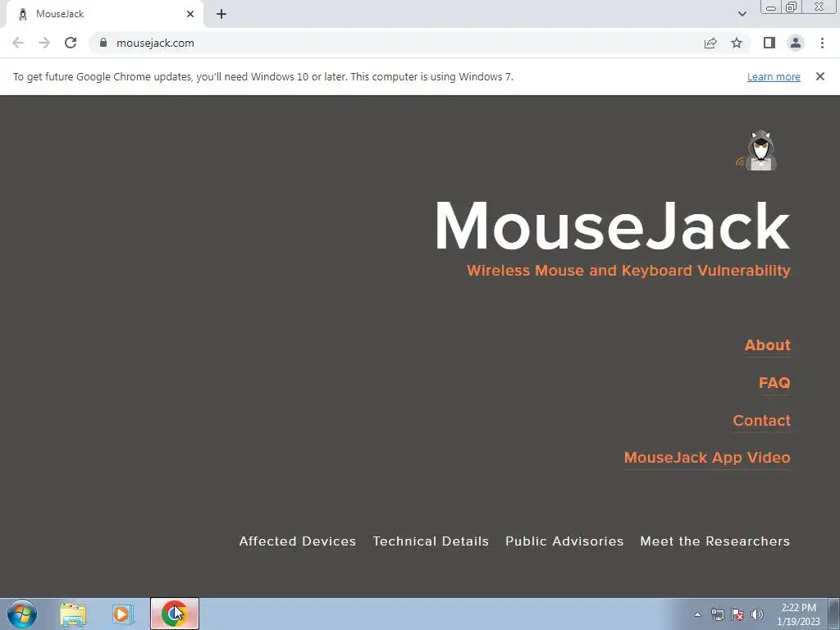This screenshot has height=630, width=840.
Task: Minimize the Chrome window
Action: point(771,7)
